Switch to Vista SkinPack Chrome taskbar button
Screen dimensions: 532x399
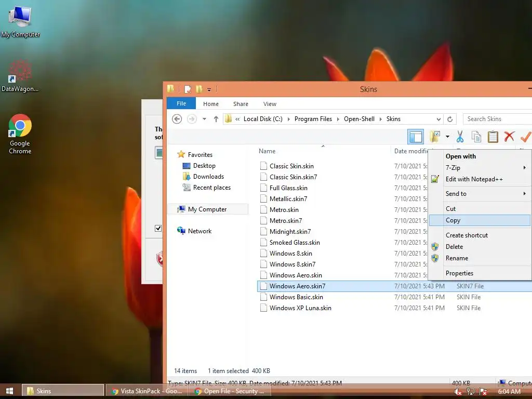[147, 391]
